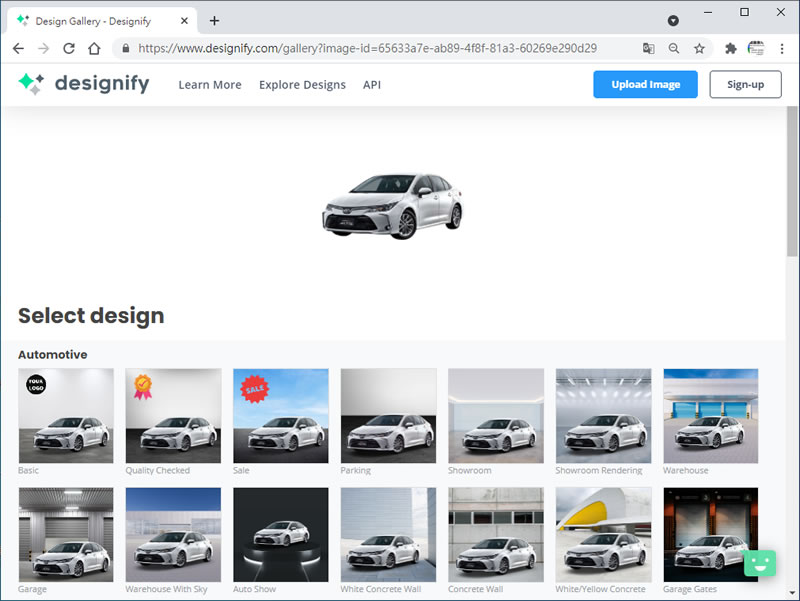Click the API link
800x601 pixels.
(x=372, y=85)
